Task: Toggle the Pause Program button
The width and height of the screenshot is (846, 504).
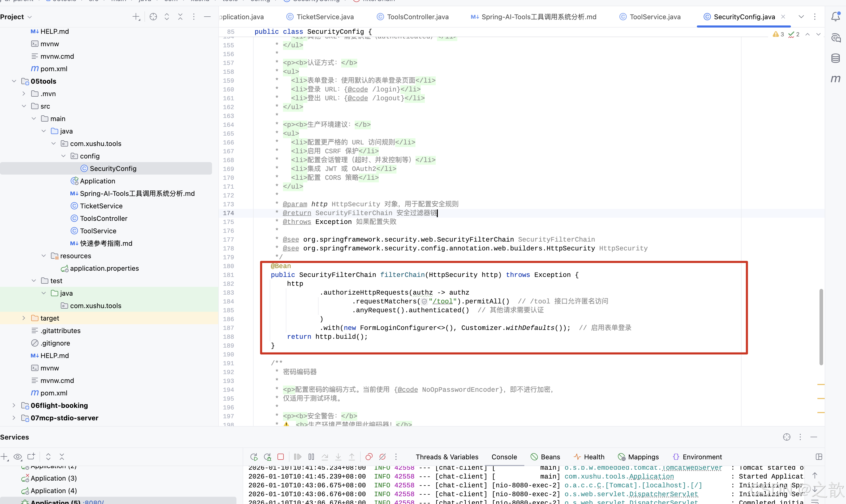Action: point(311,457)
